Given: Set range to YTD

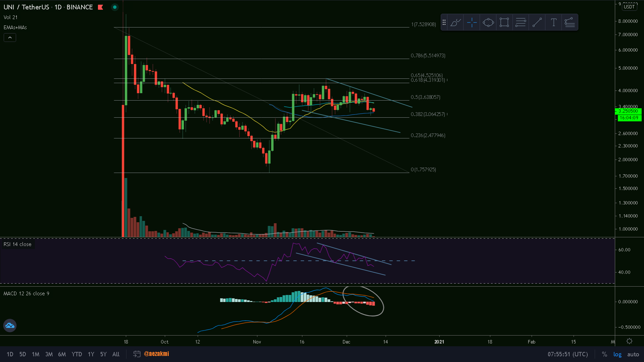Looking at the screenshot, I should click(76, 354).
